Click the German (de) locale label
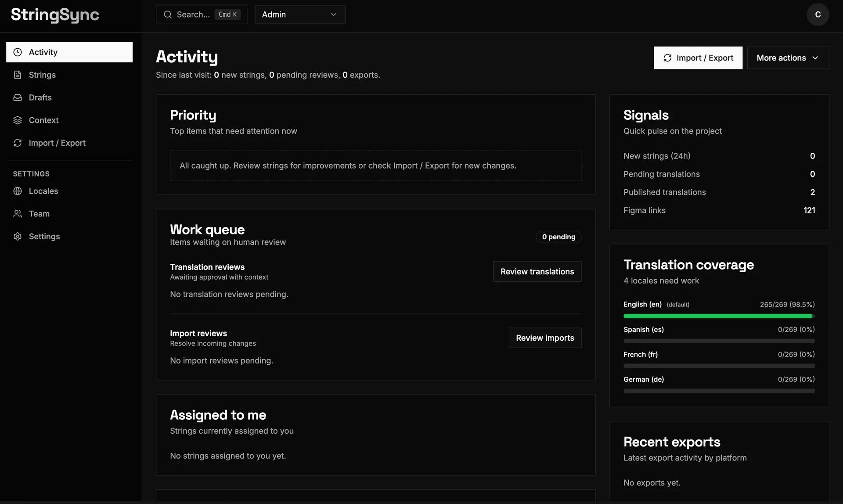843x504 pixels. tap(644, 380)
